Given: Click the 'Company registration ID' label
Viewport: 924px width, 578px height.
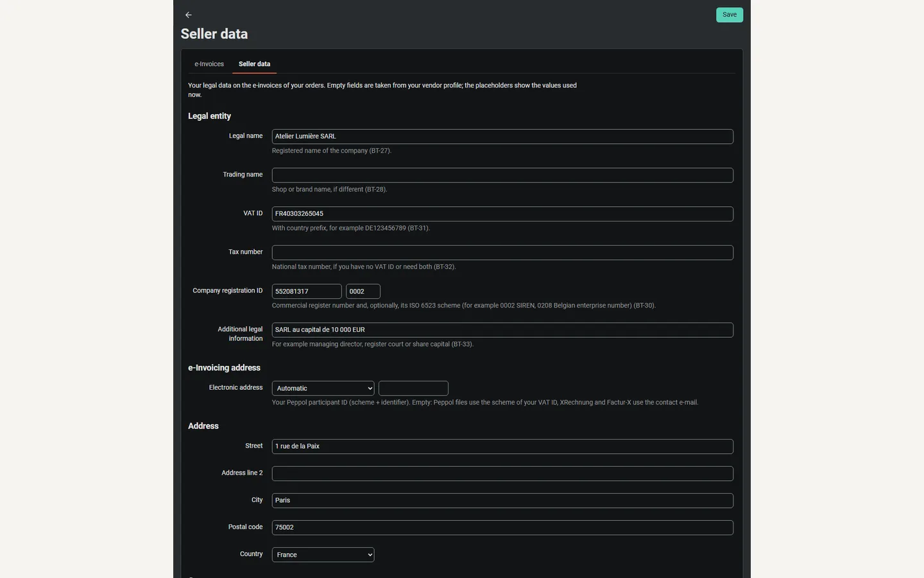Looking at the screenshot, I should tap(228, 291).
